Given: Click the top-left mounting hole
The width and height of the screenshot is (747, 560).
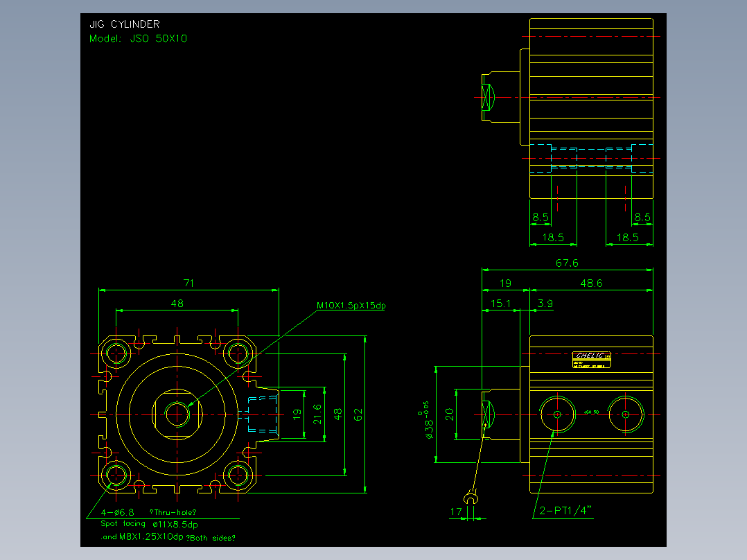Looking at the screenshot, I should [116, 353].
